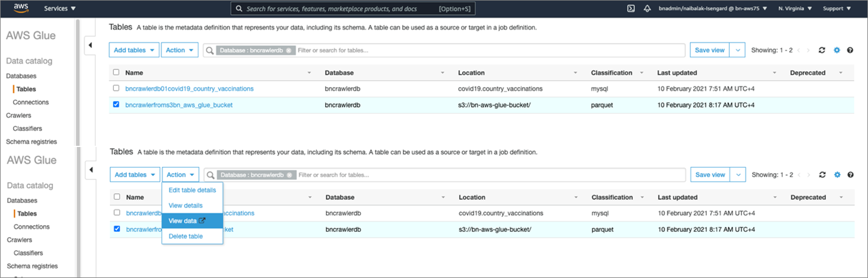868x278 pixels.
Task: Select View data in the Action menu
Action: point(192,221)
